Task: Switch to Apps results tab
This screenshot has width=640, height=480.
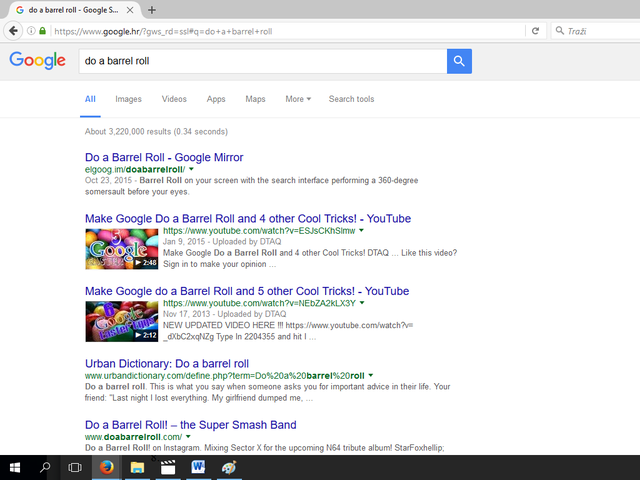Action: tap(216, 99)
